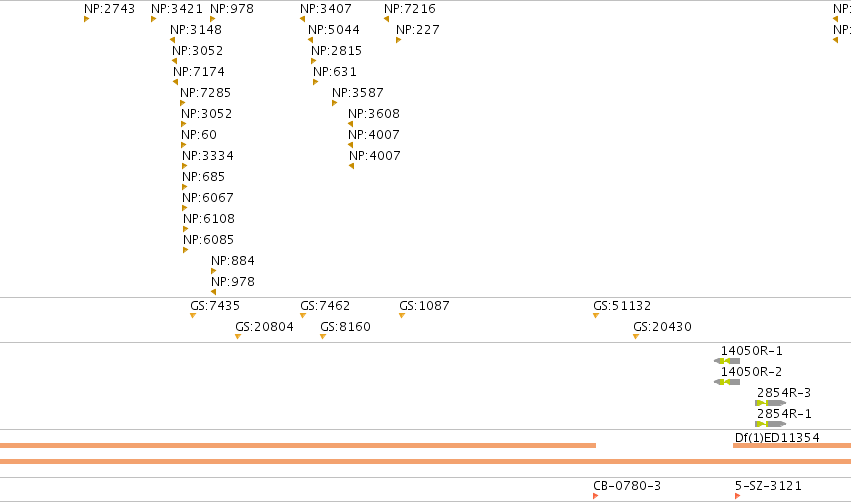Click the orange bar under Df(1)ED11354
The width and height of the screenshot is (851, 502).
792,446
